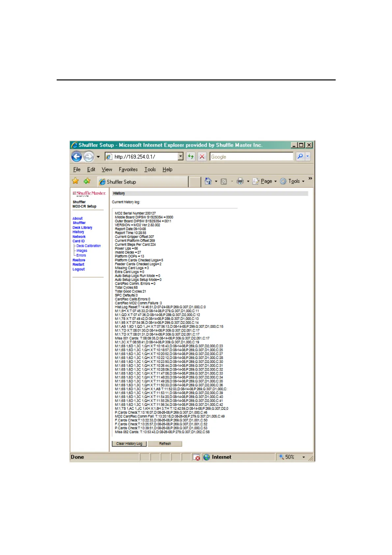The height and width of the screenshot is (555, 392).
Task: Select Errors under Card ID
Action: (81, 255)
